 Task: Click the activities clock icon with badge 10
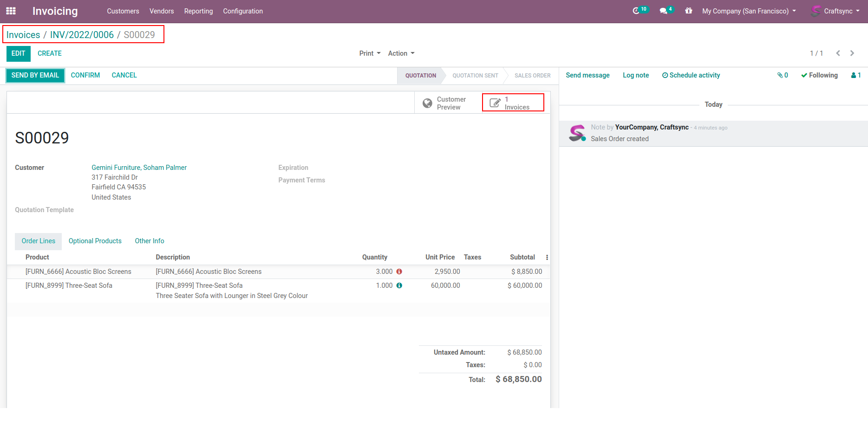pos(636,11)
